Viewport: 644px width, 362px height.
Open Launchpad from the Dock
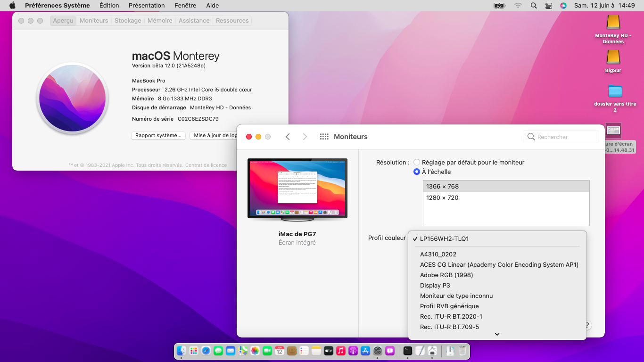194,351
